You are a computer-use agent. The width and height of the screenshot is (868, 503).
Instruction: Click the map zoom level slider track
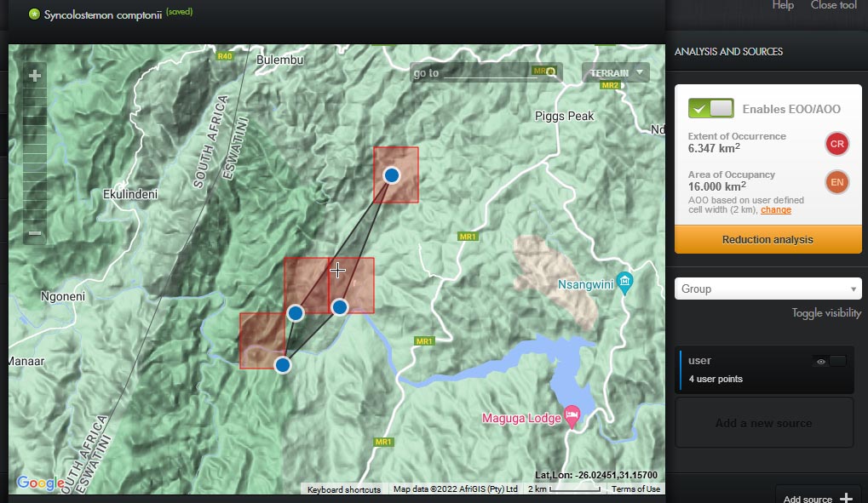[35, 153]
